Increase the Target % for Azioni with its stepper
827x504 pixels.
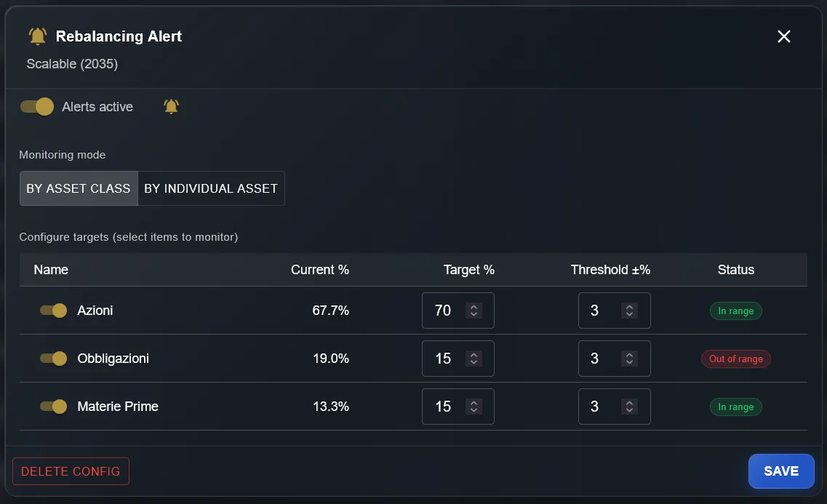(x=474, y=306)
